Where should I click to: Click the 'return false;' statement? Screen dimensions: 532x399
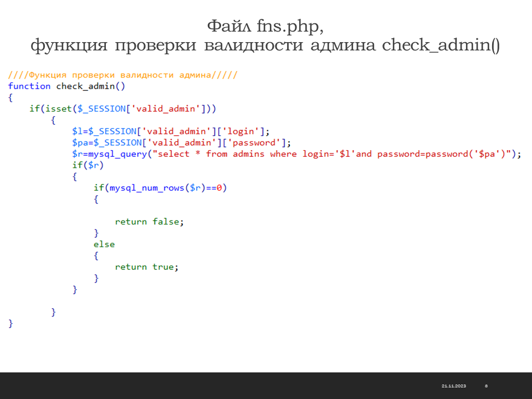[x=149, y=222]
